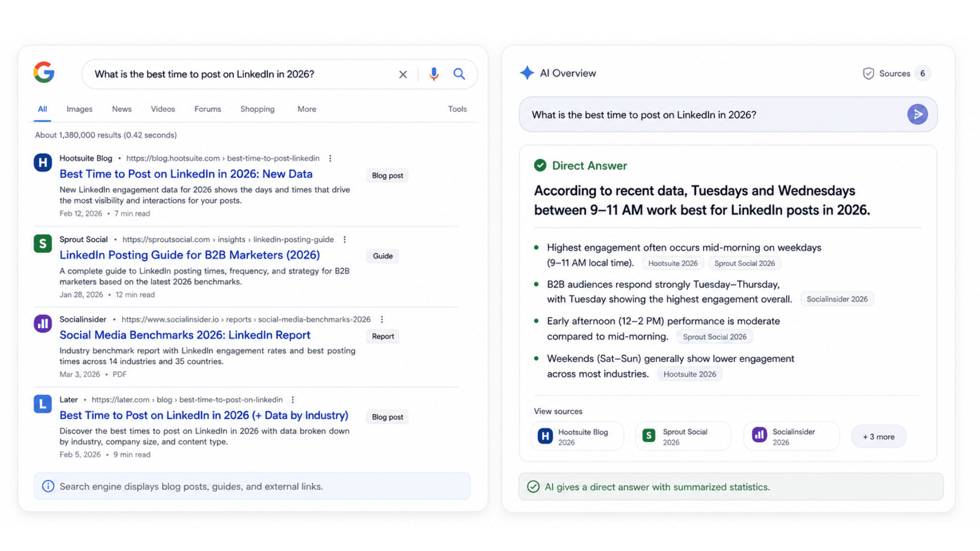
Task: Click the Google logo
Action: [44, 72]
